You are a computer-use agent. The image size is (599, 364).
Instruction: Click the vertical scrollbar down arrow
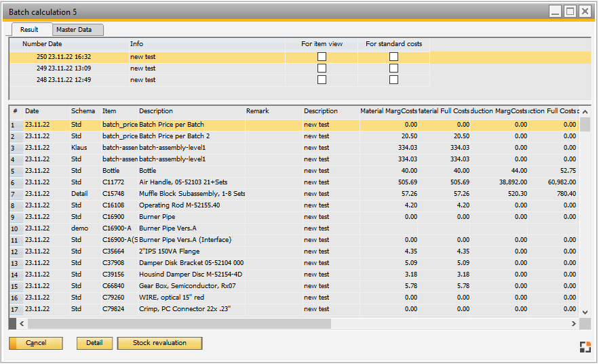coord(585,311)
